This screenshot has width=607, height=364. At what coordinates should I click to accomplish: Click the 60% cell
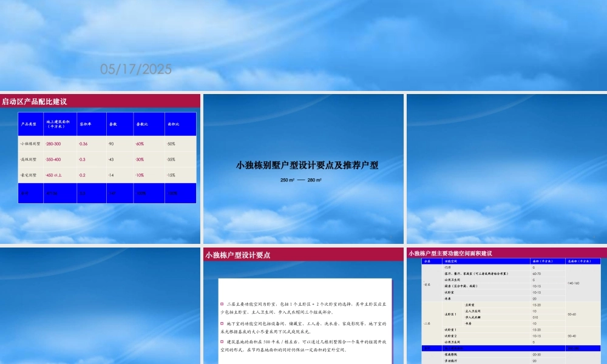point(149,144)
